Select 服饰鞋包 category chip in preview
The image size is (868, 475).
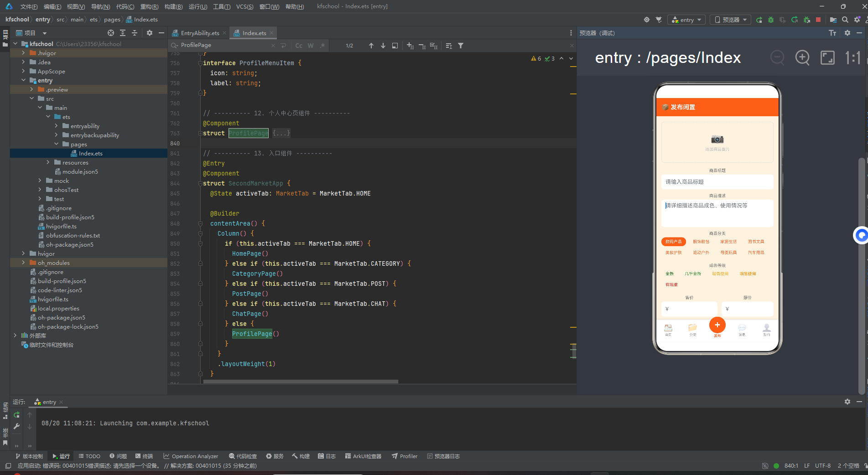pos(701,242)
